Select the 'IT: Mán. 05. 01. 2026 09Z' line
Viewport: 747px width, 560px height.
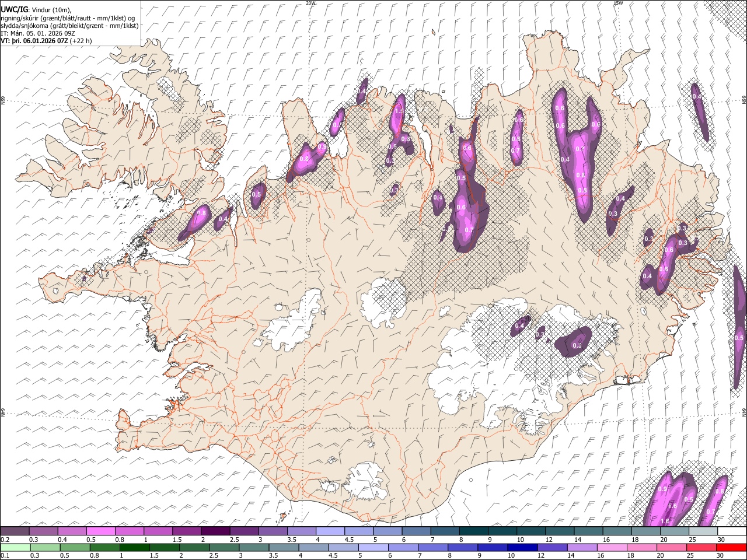[38, 33]
